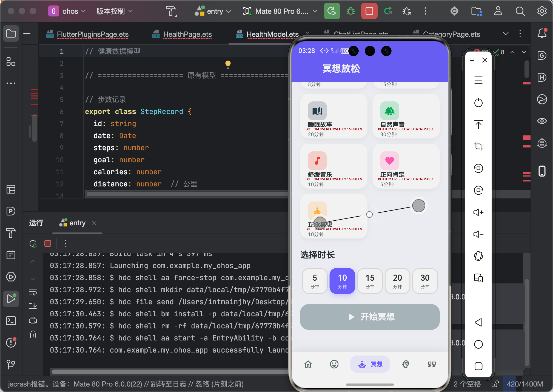The width and height of the screenshot is (553, 392).
Task: Click the run console horizontal scrollbar
Action: point(170,372)
